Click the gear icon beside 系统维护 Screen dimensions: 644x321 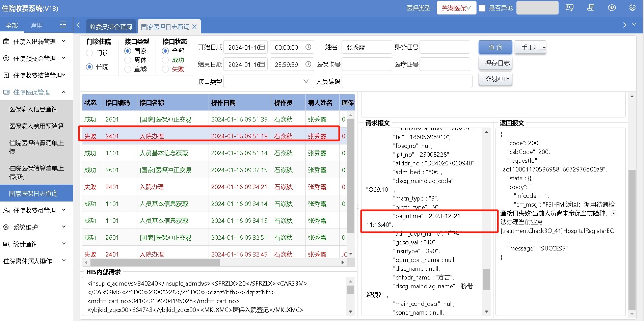click(x=6, y=227)
